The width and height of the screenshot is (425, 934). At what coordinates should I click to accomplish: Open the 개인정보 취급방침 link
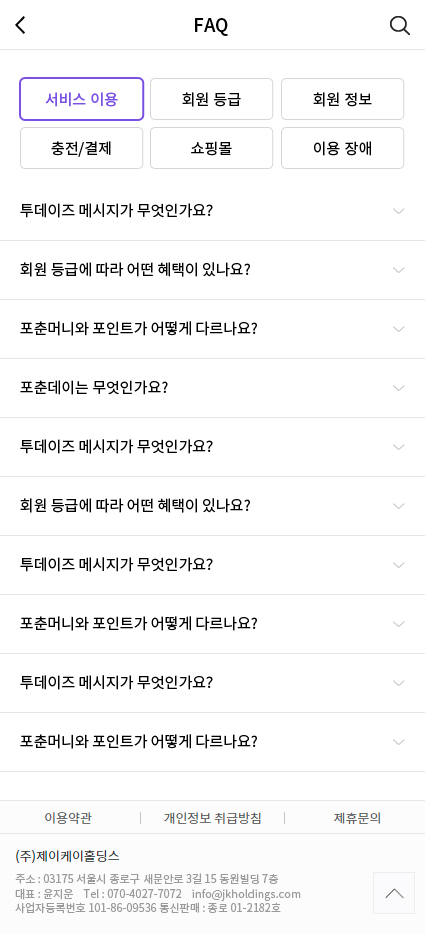pyautogui.click(x=212, y=818)
